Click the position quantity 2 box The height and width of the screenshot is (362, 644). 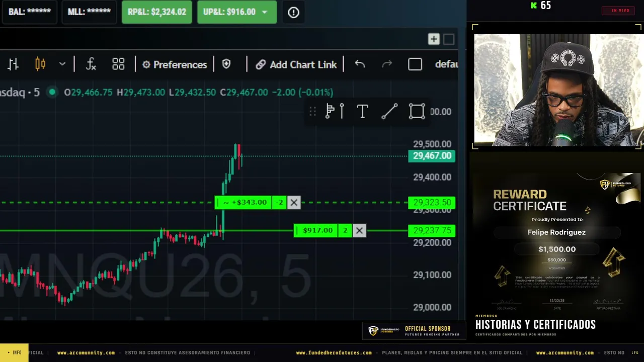pos(345,230)
